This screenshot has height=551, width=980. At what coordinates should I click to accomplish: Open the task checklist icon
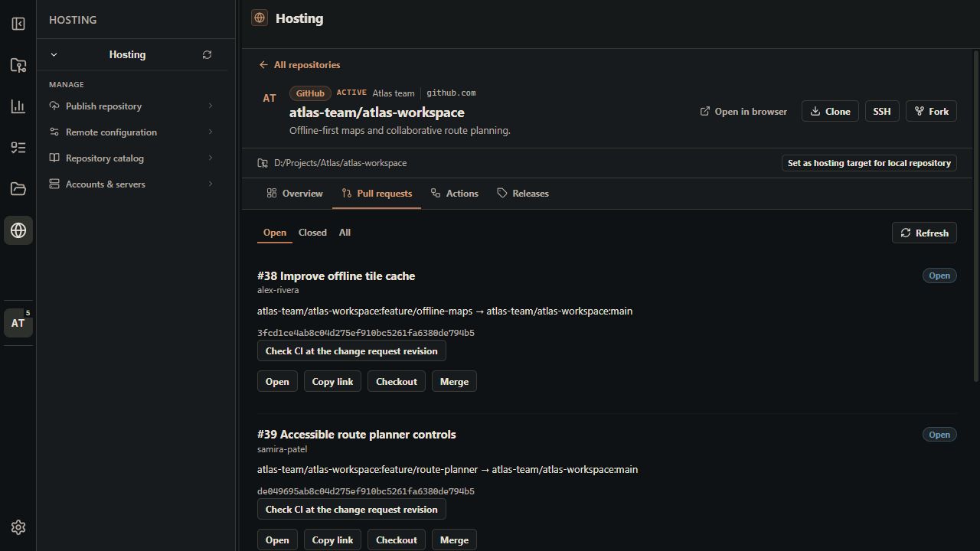[18, 148]
